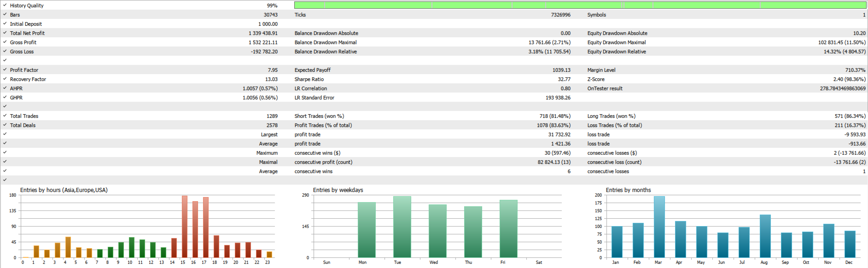Toggle the Total Deals row checkmark
868x268 pixels.
5,125
